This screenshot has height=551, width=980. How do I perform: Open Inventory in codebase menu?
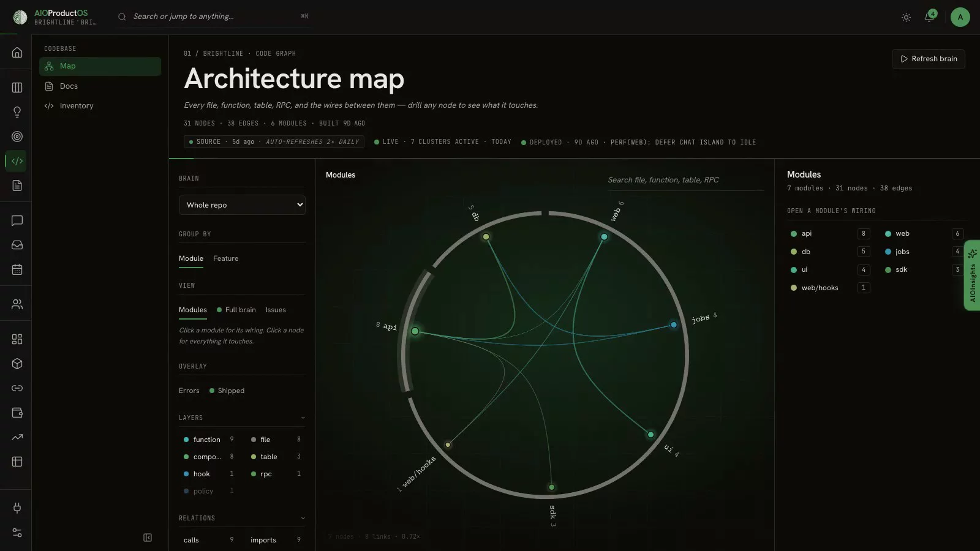pyautogui.click(x=100, y=106)
